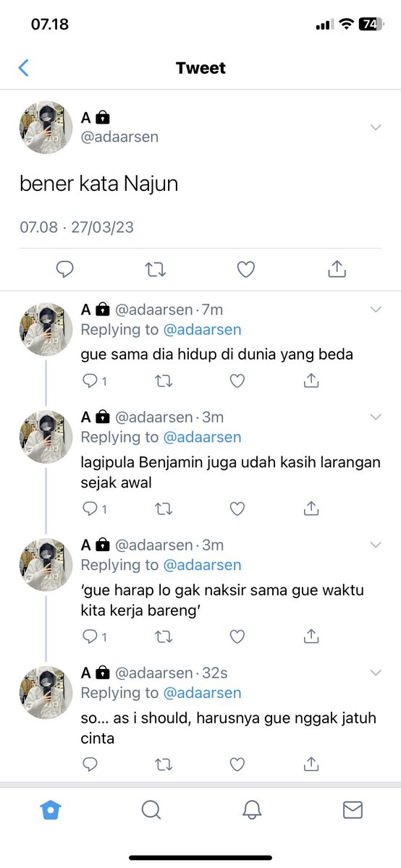Screen dimensions: 401x868
Task: Share the main tweet via share icon
Action: point(336,270)
